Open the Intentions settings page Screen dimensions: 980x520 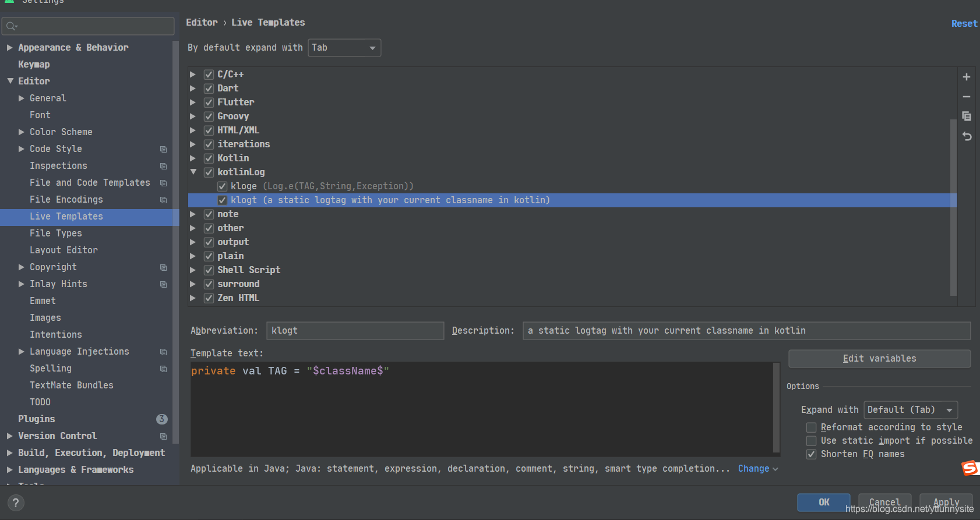click(56, 335)
